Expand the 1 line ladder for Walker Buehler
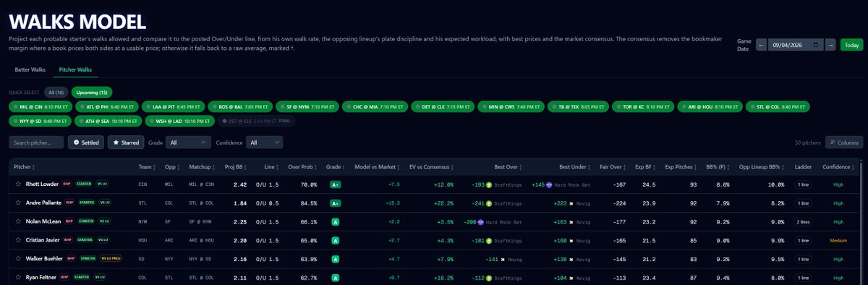Screen dimensions: 868x285 [x=803, y=258]
